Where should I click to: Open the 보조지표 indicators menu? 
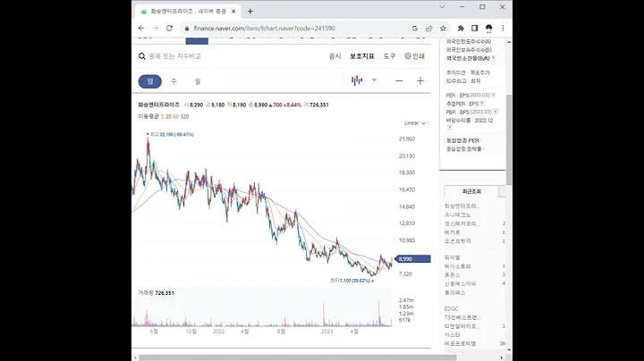point(362,56)
